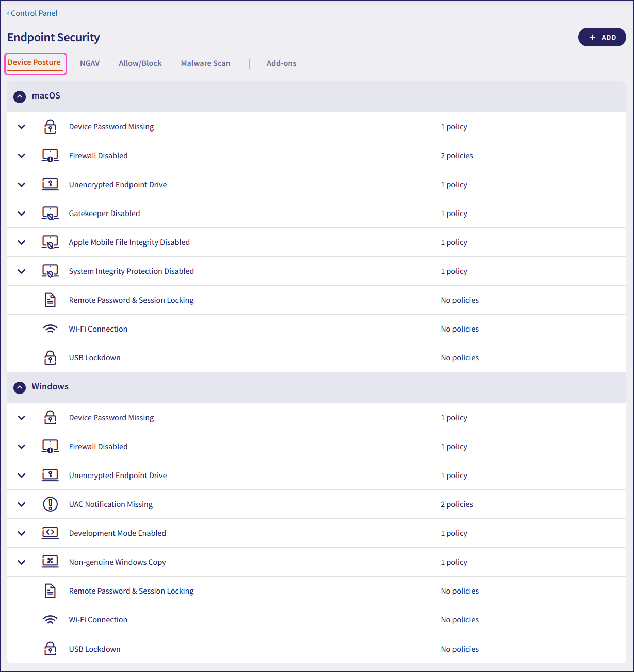This screenshot has height=672, width=634.
Task: Click the Wi-Fi Connection icon under macOS
Action: [x=50, y=329]
